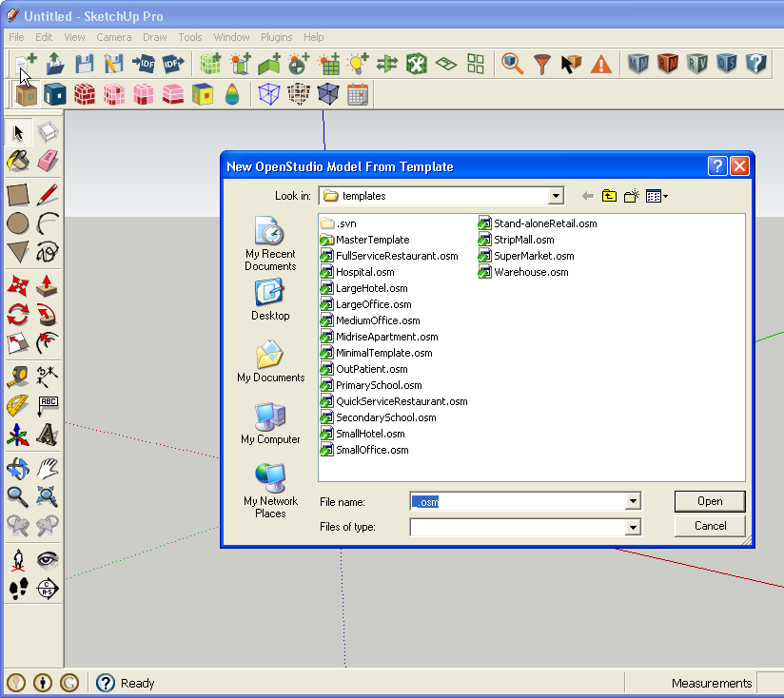Expand the File name dropdown arrow

[x=633, y=501]
